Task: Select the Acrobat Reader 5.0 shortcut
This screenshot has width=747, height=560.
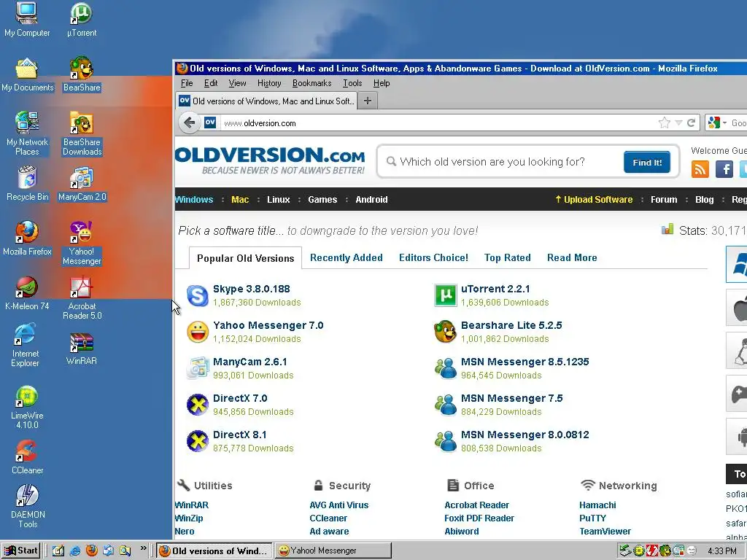Action: pyautogui.click(x=82, y=297)
